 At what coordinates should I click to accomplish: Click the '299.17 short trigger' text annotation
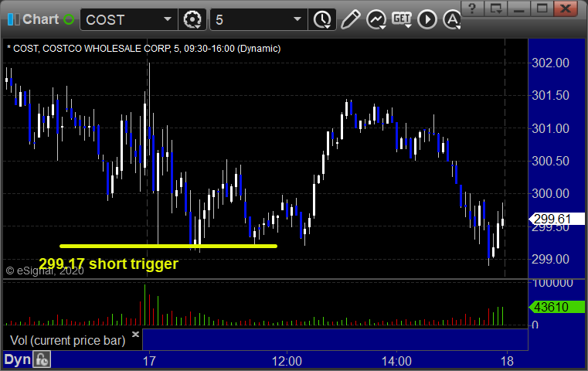108,264
